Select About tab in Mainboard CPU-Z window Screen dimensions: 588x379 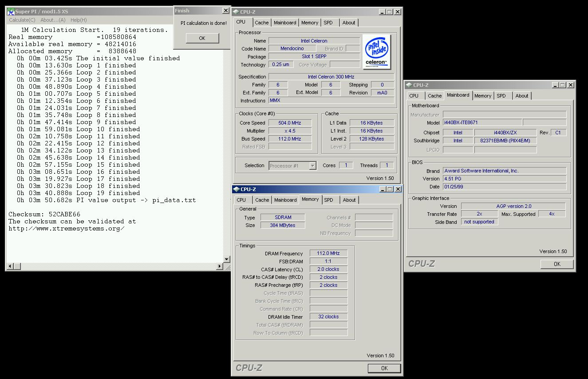522,96
